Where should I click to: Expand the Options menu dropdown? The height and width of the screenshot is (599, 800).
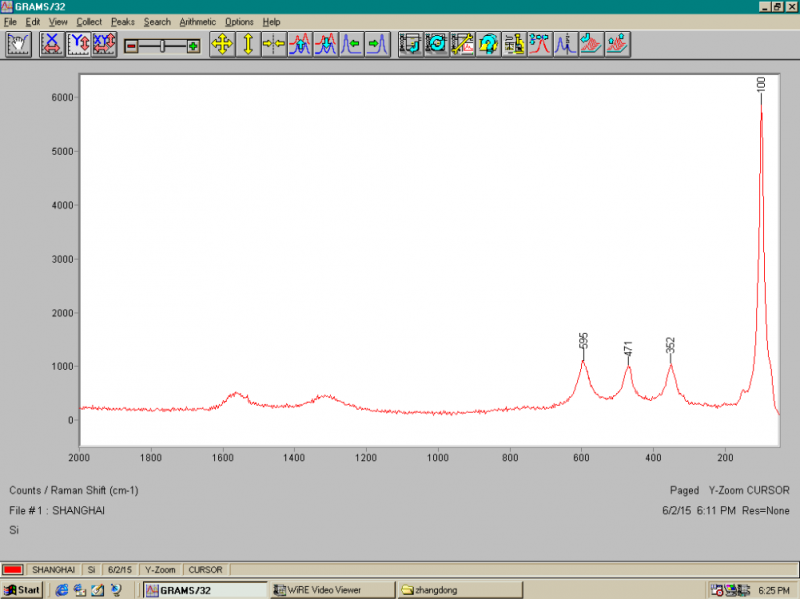tap(239, 22)
